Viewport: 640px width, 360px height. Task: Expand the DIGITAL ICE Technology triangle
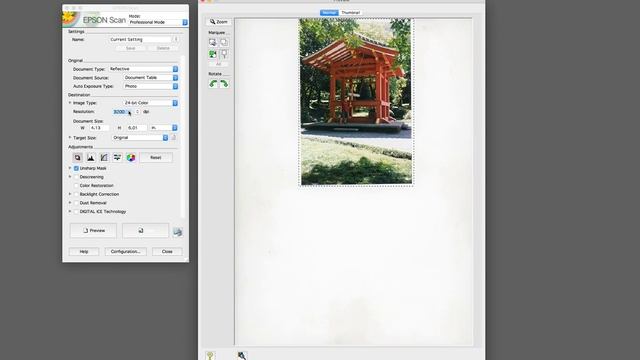pyautogui.click(x=70, y=211)
